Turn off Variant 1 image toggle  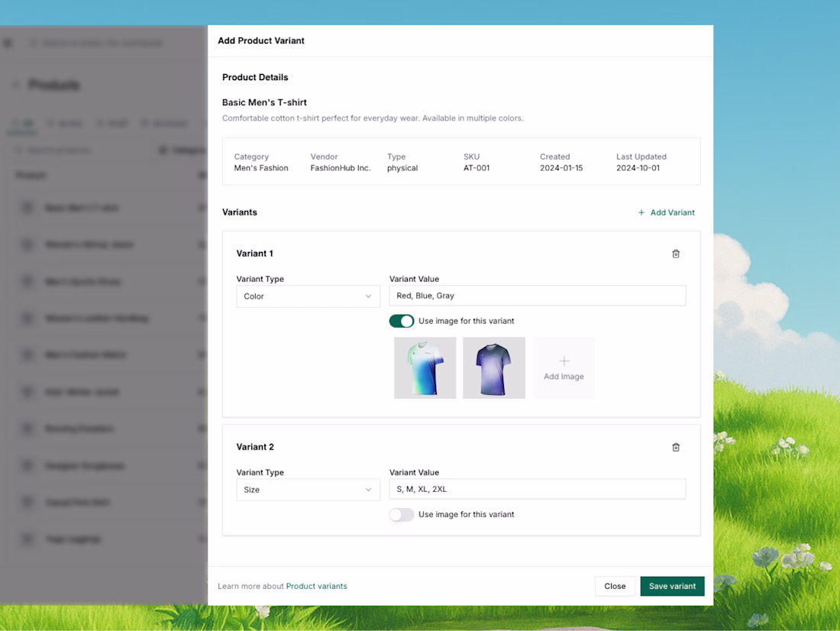401,321
